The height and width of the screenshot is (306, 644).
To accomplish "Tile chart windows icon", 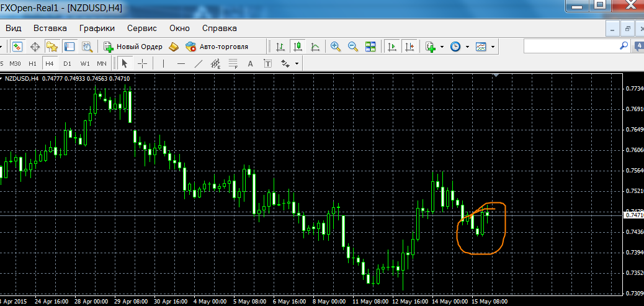I will [x=370, y=47].
